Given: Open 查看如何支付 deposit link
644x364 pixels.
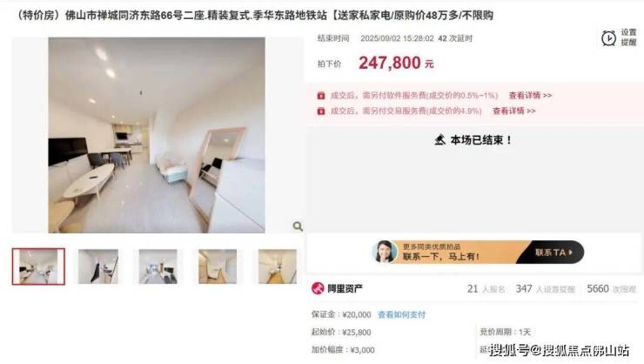Looking at the screenshot, I should 402,314.
